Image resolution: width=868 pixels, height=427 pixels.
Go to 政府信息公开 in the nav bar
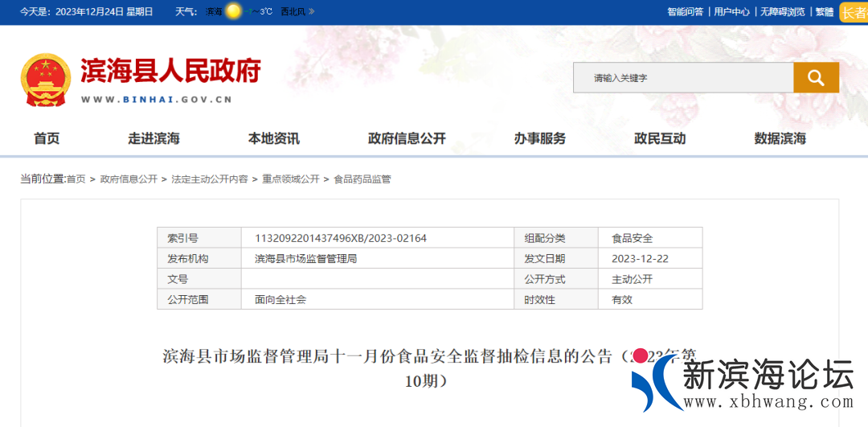(x=407, y=138)
